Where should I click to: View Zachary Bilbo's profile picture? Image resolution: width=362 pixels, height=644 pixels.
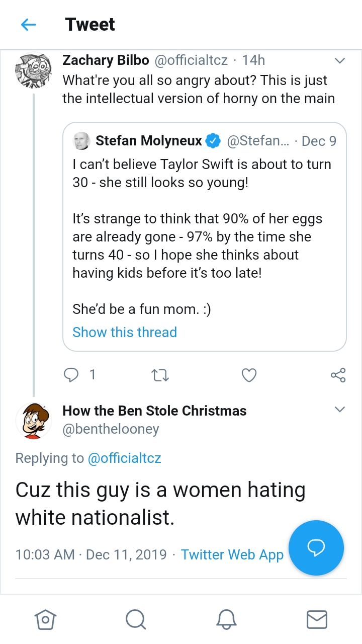click(x=34, y=70)
